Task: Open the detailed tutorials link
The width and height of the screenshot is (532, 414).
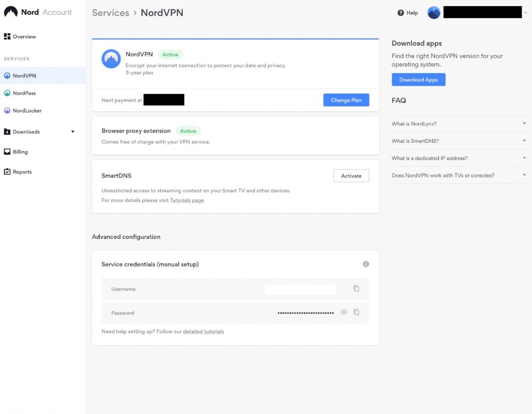Action: click(203, 331)
